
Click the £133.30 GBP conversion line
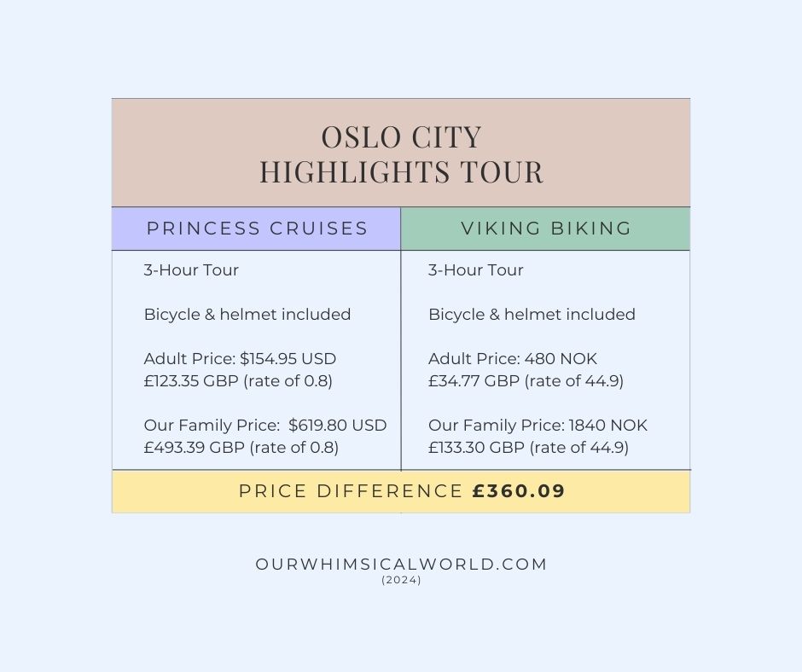tap(528, 448)
